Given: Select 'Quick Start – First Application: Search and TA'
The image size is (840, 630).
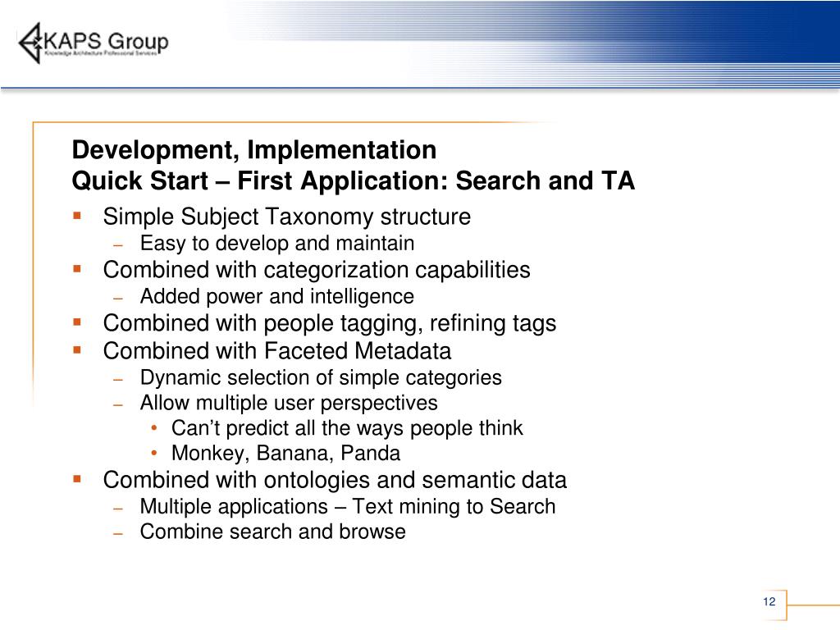Looking at the screenshot, I should (353, 180).
